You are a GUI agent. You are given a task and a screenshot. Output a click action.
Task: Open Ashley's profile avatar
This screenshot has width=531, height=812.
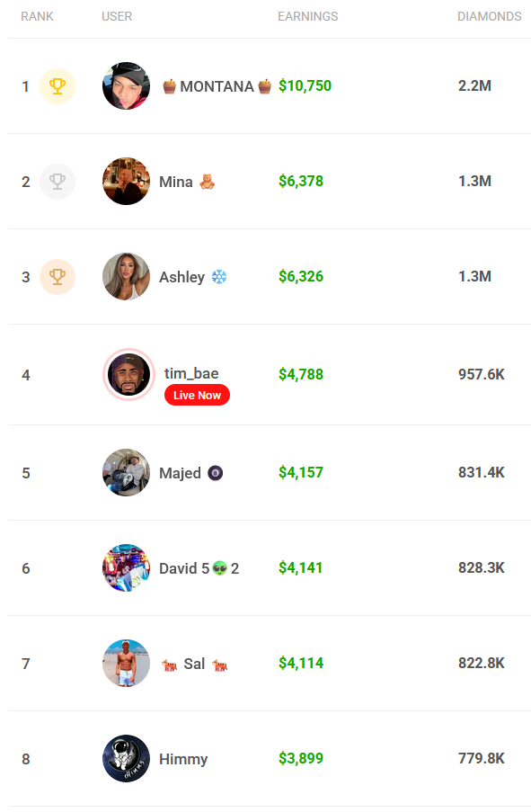[127, 277]
